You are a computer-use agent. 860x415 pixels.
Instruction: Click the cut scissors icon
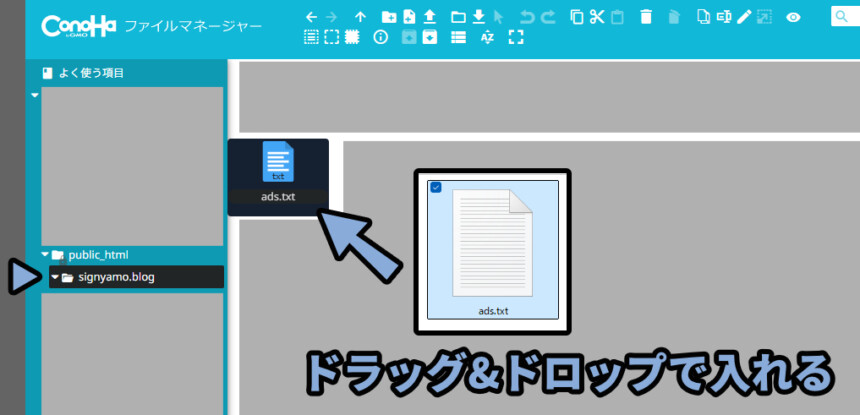pyautogui.click(x=597, y=17)
